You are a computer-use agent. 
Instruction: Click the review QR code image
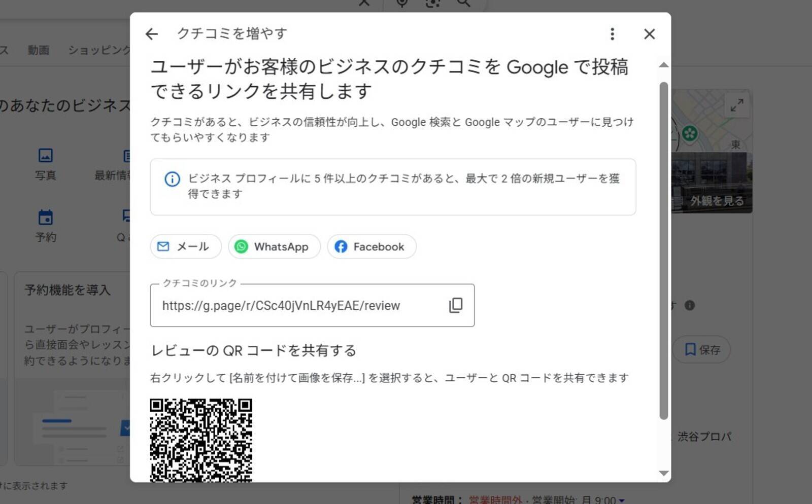[201, 440]
